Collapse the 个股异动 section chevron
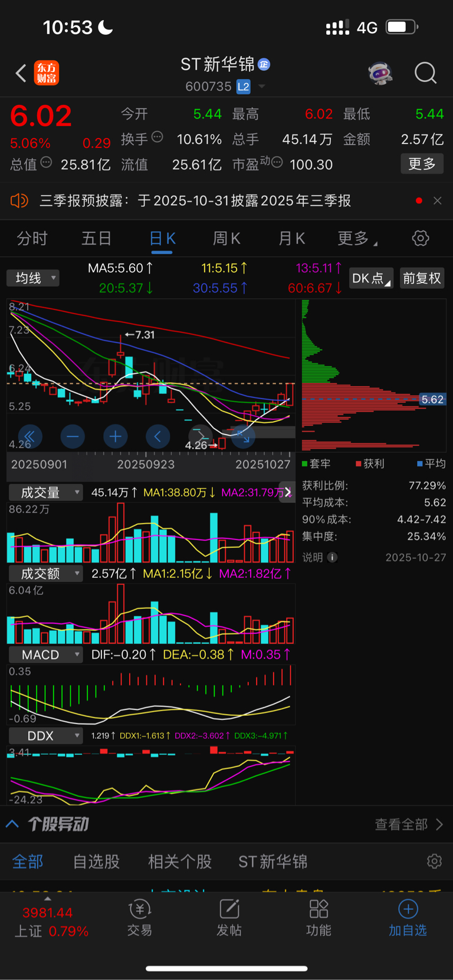Viewport: 453px width, 980px height. pos(12,824)
